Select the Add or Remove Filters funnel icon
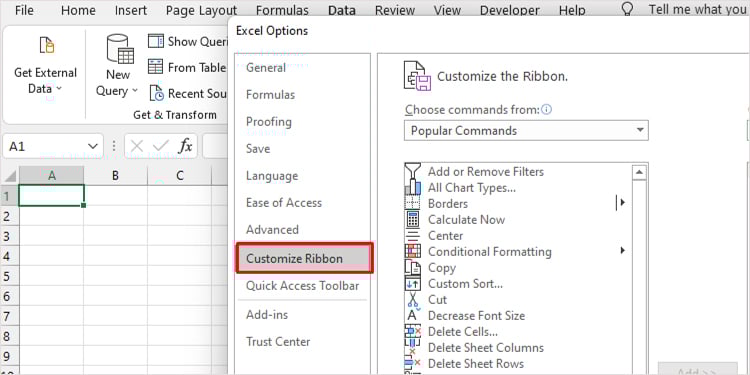Image resolution: width=750 pixels, height=375 pixels. 412,171
